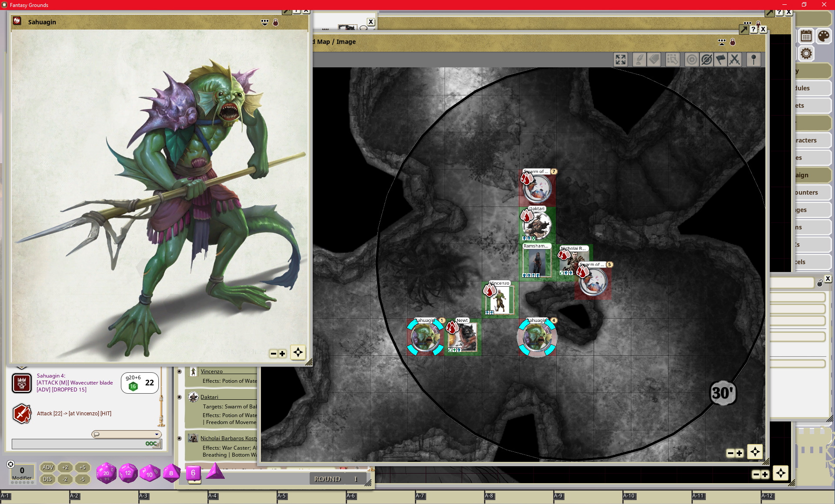The width and height of the screenshot is (835, 504).
Task: Toggle the ADV advantage button
Action: pyautogui.click(x=47, y=468)
